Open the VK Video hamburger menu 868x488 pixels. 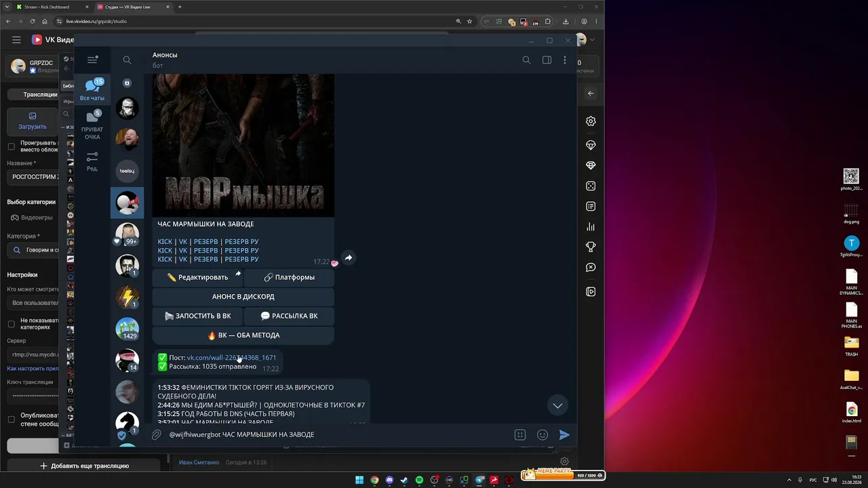point(16,40)
